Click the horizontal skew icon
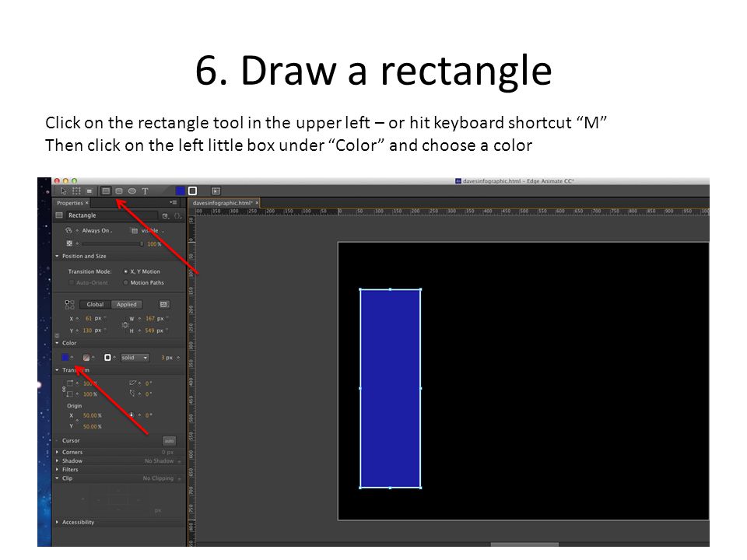 pos(132,383)
